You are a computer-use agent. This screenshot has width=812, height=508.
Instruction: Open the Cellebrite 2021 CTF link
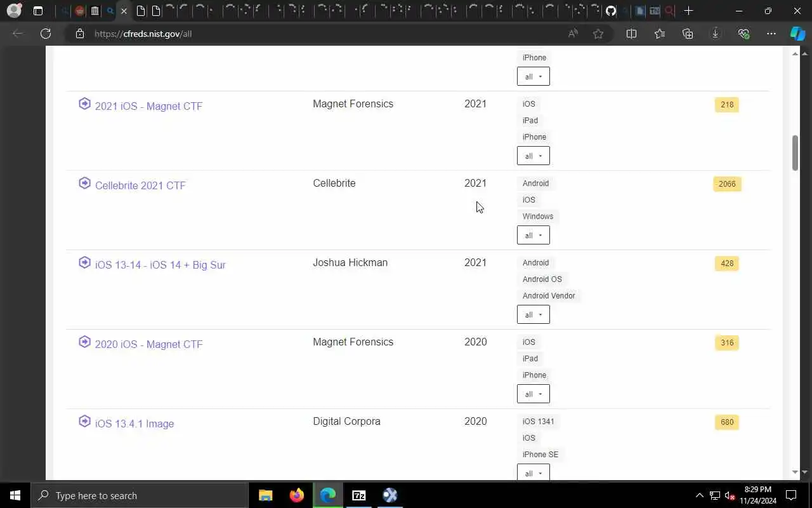click(x=140, y=185)
